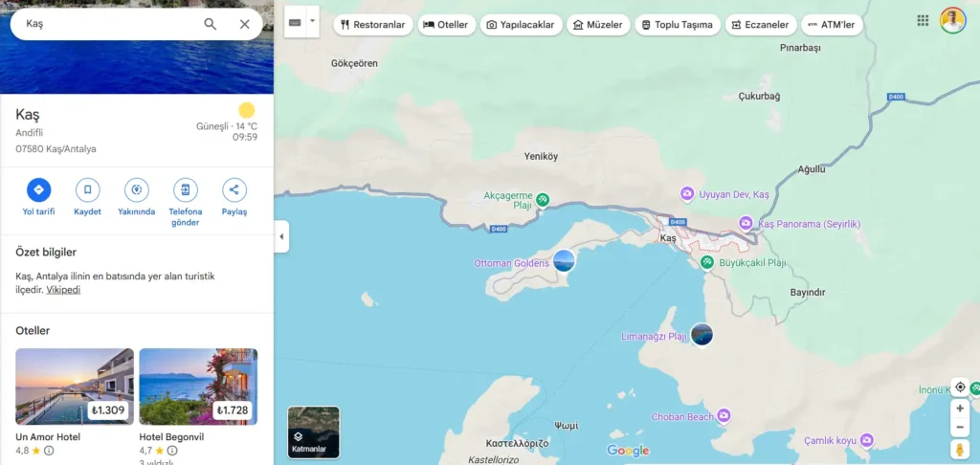This screenshot has height=465, width=980.
Task: Select the ₺1.728 price tag
Action: coord(232,410)
